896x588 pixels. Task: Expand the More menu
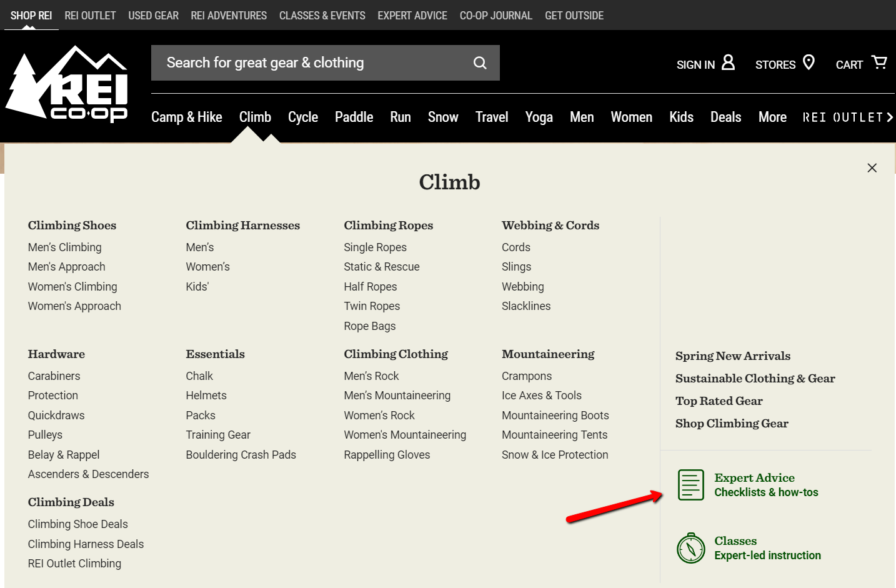(772, 117)
